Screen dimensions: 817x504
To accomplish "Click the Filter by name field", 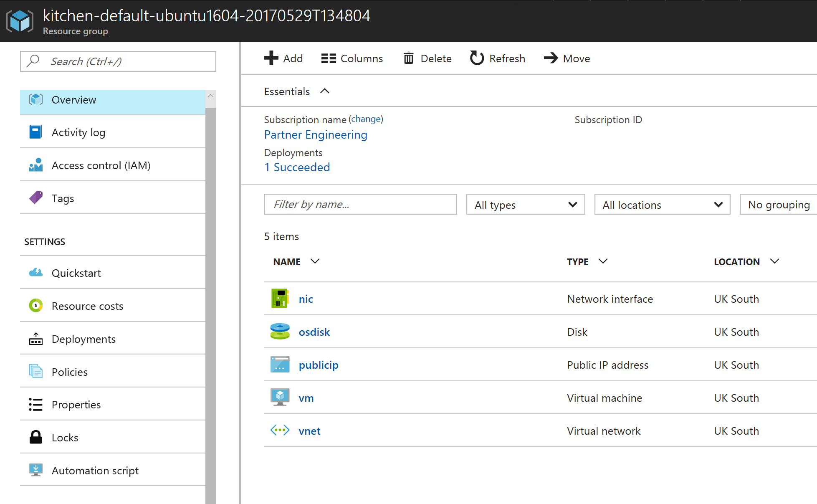I will (360, 204).
